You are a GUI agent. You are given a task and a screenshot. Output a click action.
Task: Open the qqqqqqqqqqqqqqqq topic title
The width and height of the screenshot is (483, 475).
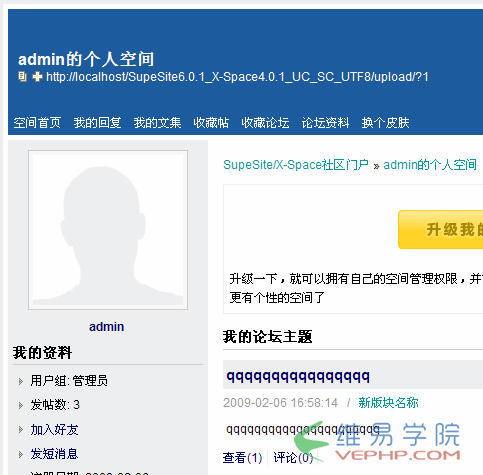[298, 377]
